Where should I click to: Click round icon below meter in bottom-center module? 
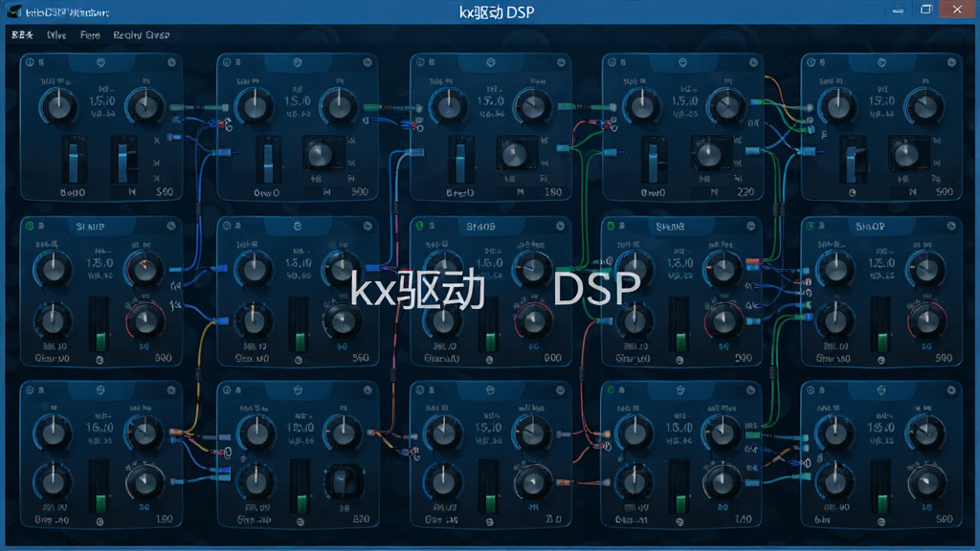489,521
